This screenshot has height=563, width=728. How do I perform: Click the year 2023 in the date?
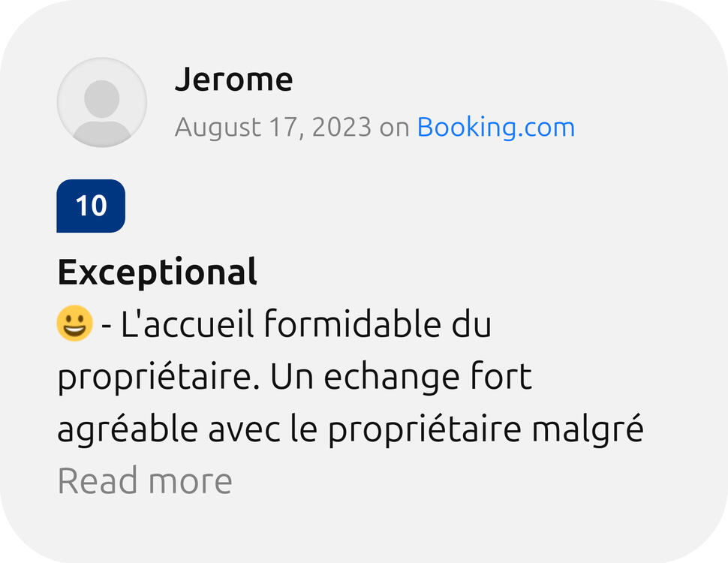point(341,128)
